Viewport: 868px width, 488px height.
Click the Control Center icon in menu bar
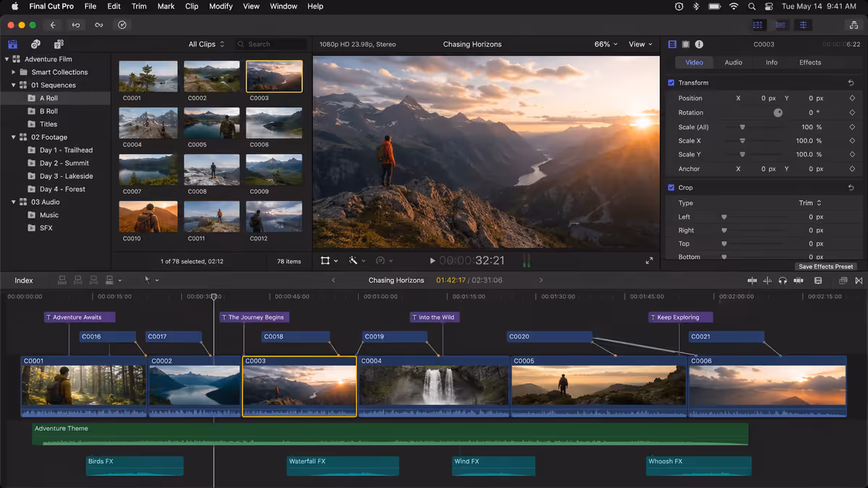[x=770, y=6]
